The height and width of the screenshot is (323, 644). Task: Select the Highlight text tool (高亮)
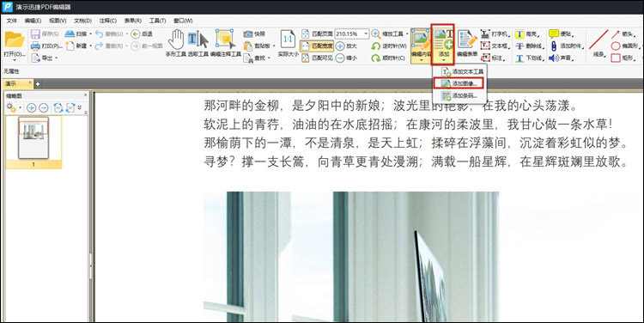click(520, 34)
